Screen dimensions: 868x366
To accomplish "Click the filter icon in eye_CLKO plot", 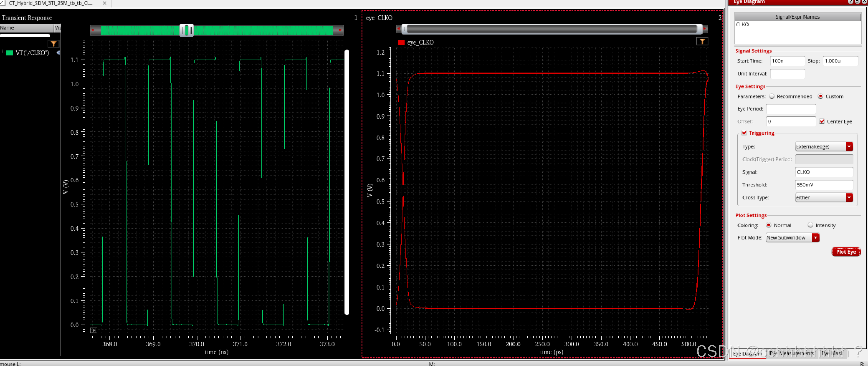I will click(x=702, y=41).
